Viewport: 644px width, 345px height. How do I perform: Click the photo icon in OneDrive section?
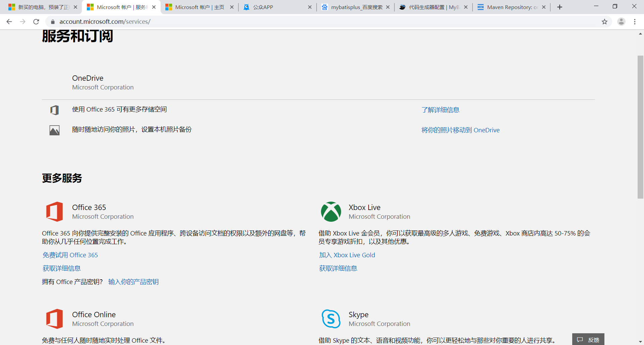click(54, 130)
